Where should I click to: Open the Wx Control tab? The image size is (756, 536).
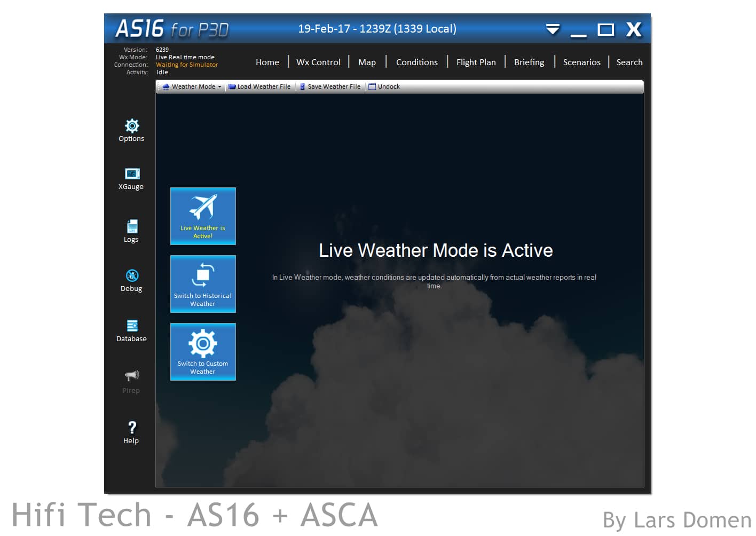coord(318,62)
